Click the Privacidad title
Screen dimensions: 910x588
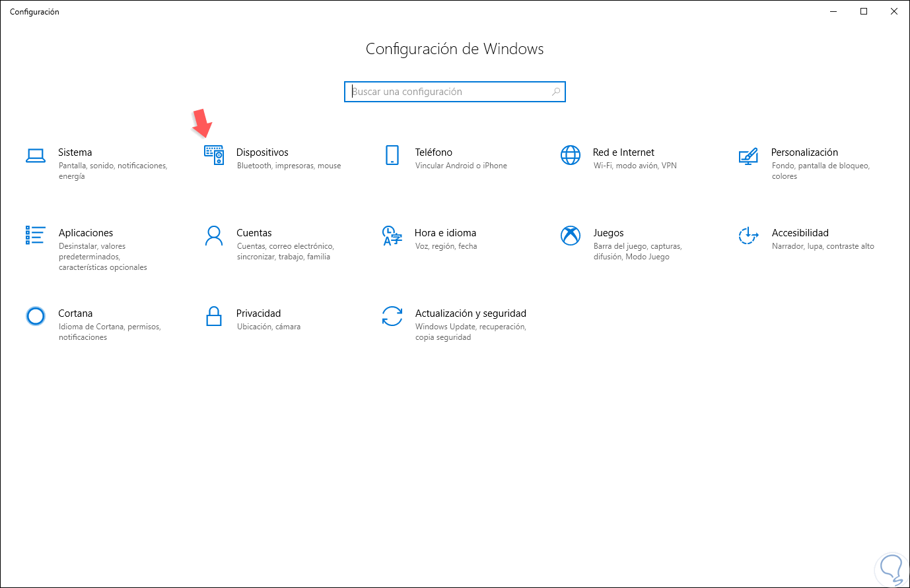pos(259,313)
